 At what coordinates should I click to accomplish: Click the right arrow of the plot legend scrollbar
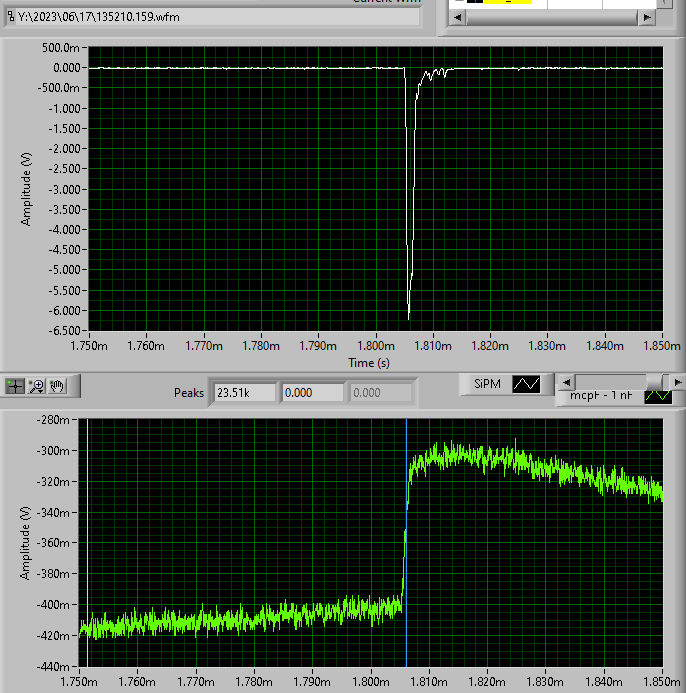tap(678, 382)
